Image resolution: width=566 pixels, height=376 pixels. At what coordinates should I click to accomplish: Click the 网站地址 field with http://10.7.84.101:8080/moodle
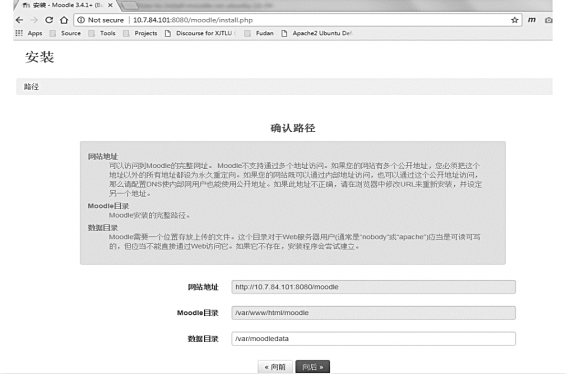pyautogui.click(x=374, y=287)
